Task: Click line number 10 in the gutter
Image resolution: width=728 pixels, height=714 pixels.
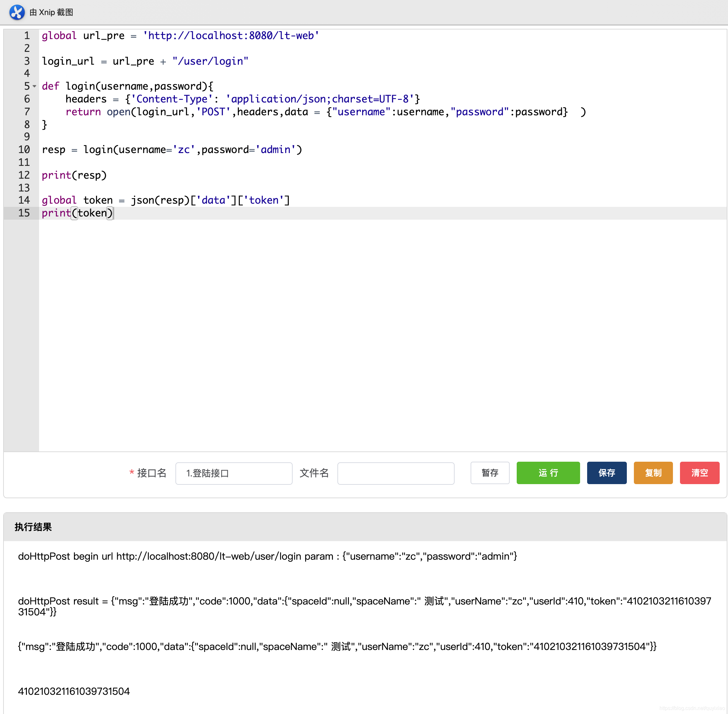Action: click(24, 150)
